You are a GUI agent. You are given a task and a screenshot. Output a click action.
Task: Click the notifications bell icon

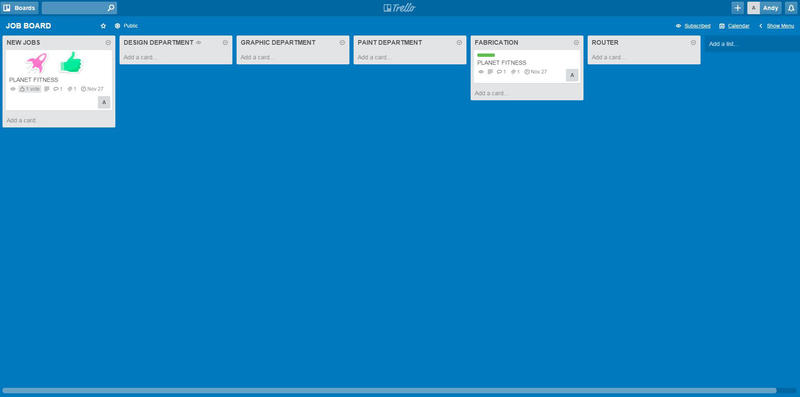tap(791, 8)
